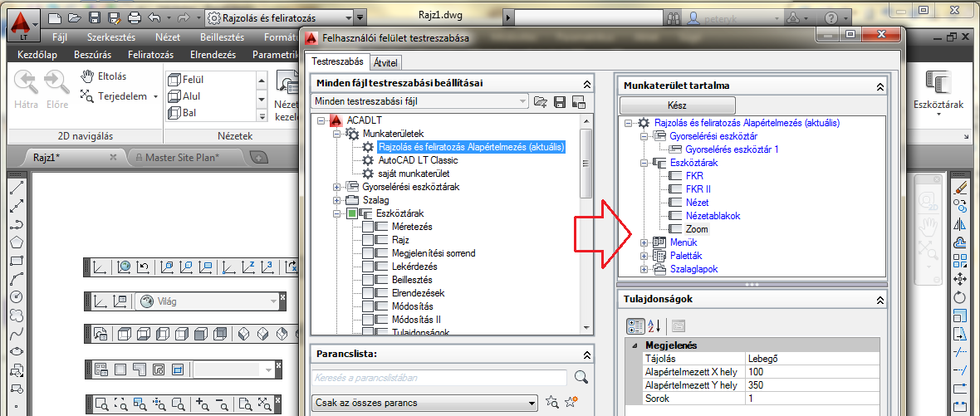The height and width of the screenshot is (416, 980).
Task: Click the Rotate tool in the modify toolbar
Action: [x=960, y=297]
